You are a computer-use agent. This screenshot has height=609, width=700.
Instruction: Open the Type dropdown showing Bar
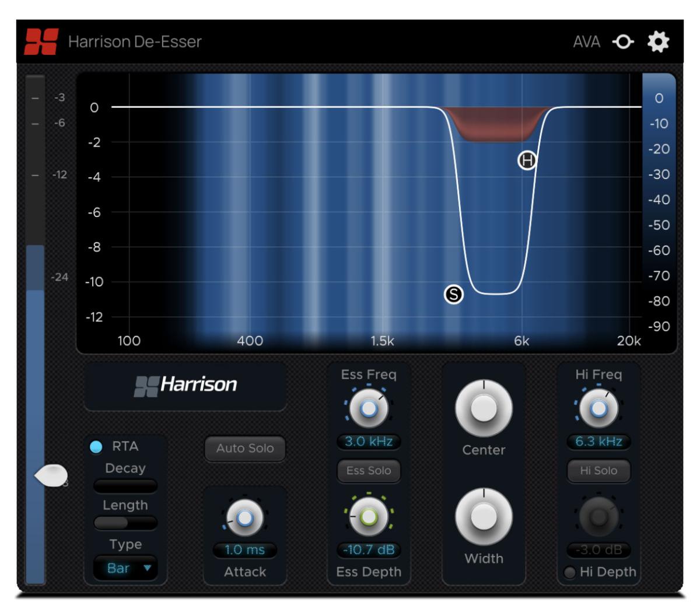coord(125,568)
